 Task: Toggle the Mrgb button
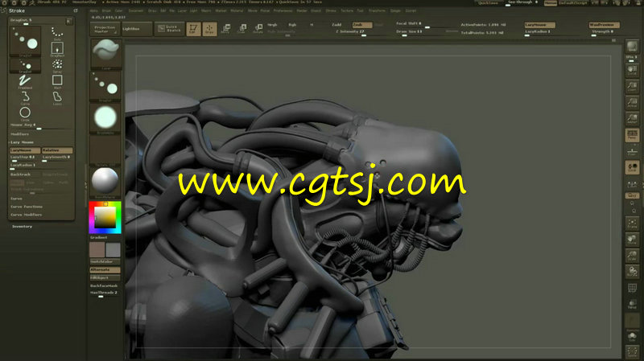(x=272, y=25)
